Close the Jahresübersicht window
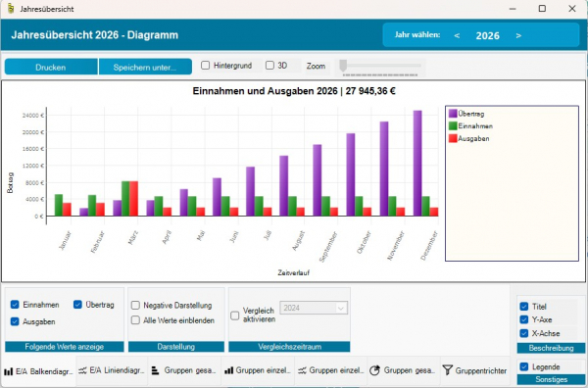588x388 pixels. 572,8
